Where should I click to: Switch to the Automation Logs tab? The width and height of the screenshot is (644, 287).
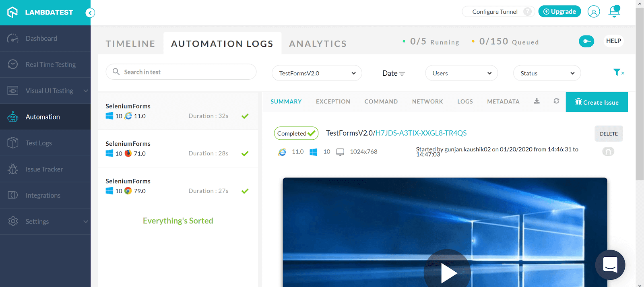[222, 43]
